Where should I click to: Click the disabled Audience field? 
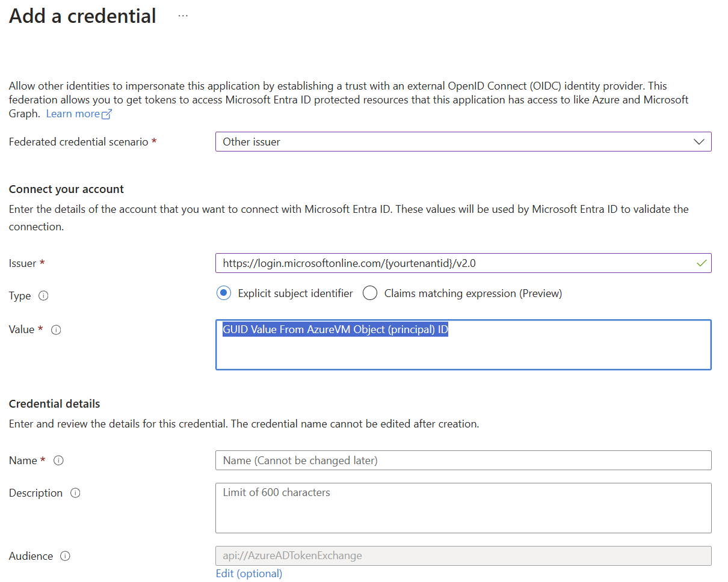[x=463, y=556]
